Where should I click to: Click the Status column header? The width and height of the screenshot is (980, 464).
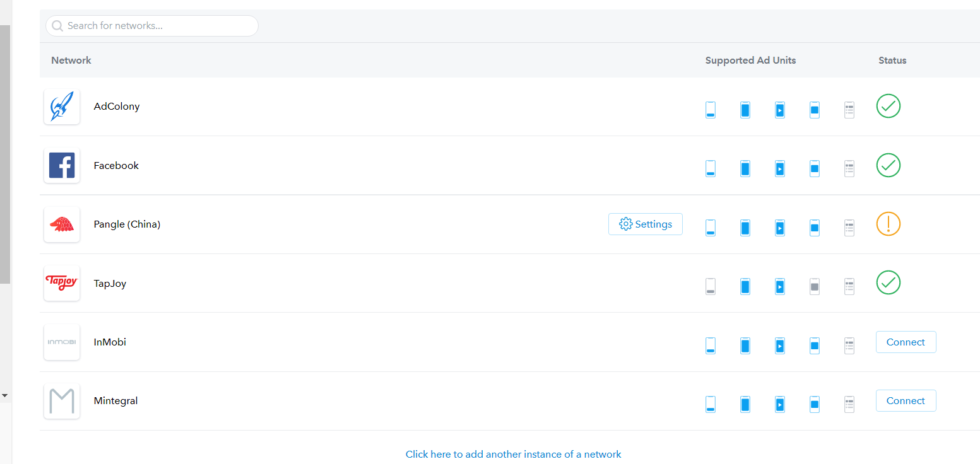point(892,61)
